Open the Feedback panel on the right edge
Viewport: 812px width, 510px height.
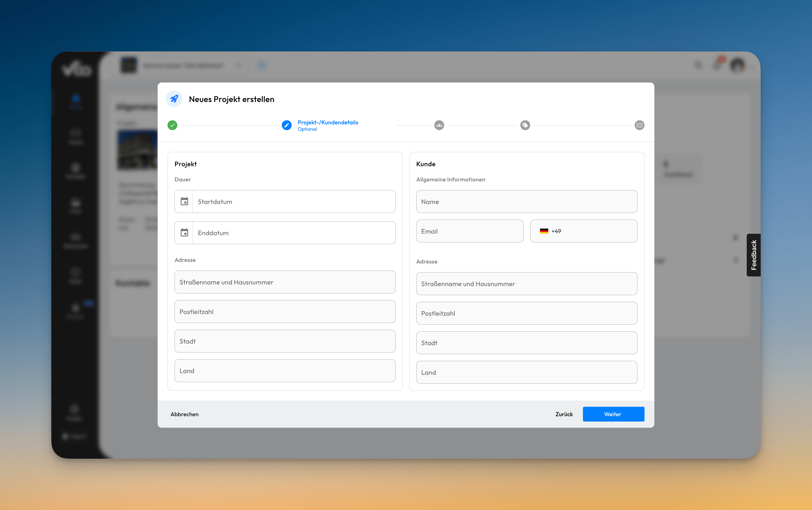point(754,255)
